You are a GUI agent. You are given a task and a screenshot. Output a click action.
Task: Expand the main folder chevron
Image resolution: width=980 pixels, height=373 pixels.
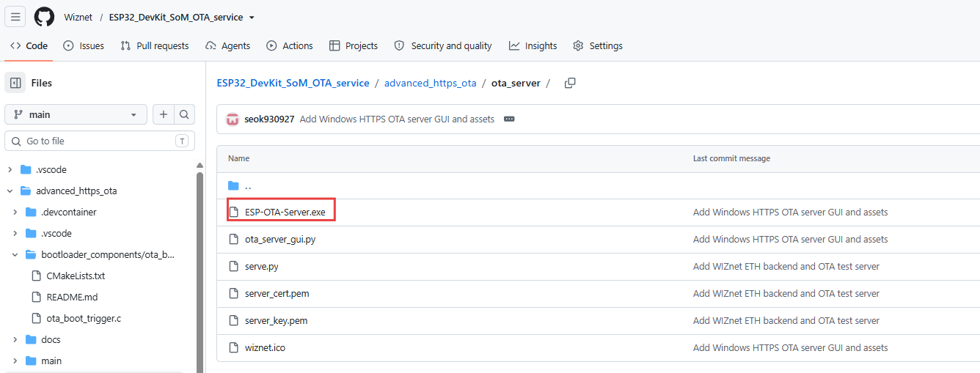click(x=15, y=361)
